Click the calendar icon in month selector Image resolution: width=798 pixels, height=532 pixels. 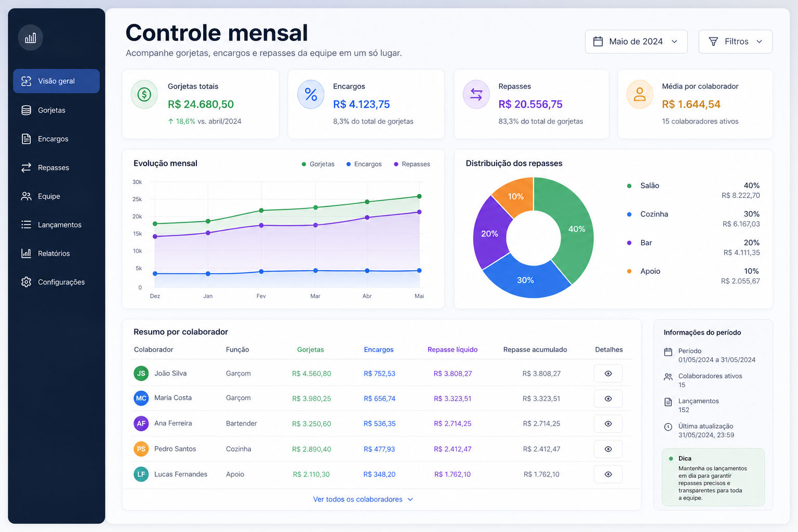click(x=598, y=42)
